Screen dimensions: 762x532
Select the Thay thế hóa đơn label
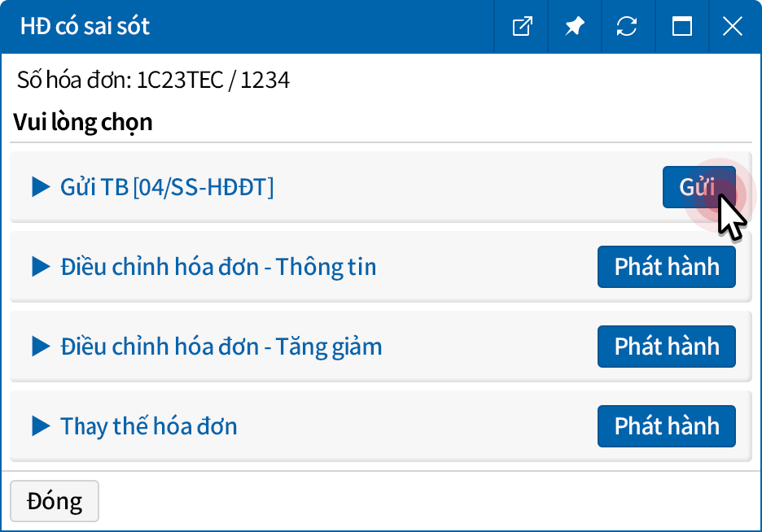[149, 426]
